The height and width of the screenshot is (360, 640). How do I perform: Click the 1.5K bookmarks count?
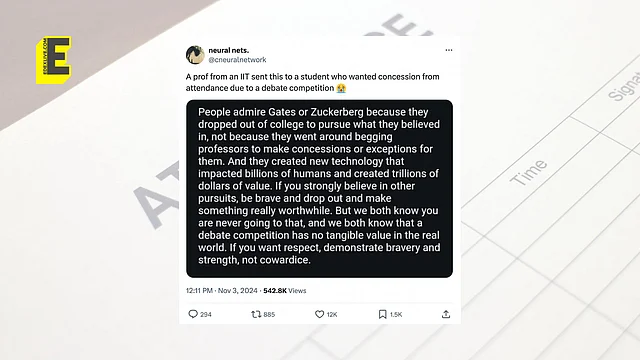tap(396, 314)
